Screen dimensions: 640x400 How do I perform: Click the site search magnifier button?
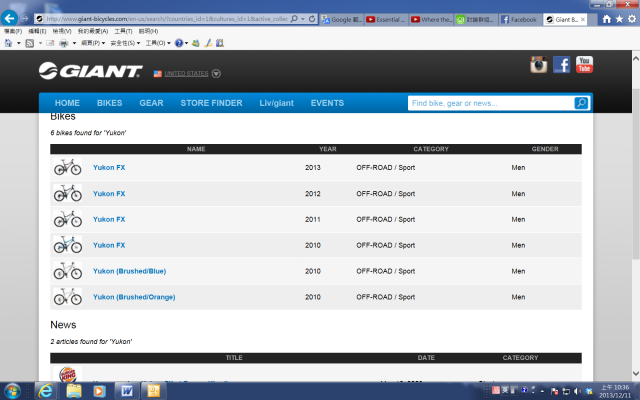[x=581, y=103]
